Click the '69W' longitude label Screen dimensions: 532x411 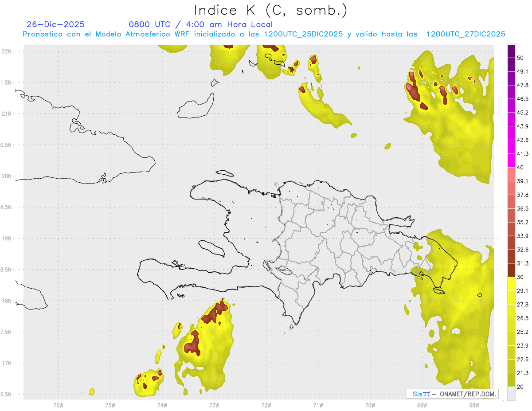(x=422, y=405)
